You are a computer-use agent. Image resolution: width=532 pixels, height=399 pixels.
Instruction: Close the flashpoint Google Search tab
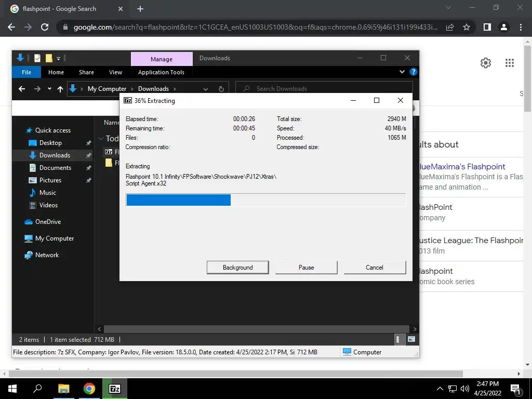[121, 9]
